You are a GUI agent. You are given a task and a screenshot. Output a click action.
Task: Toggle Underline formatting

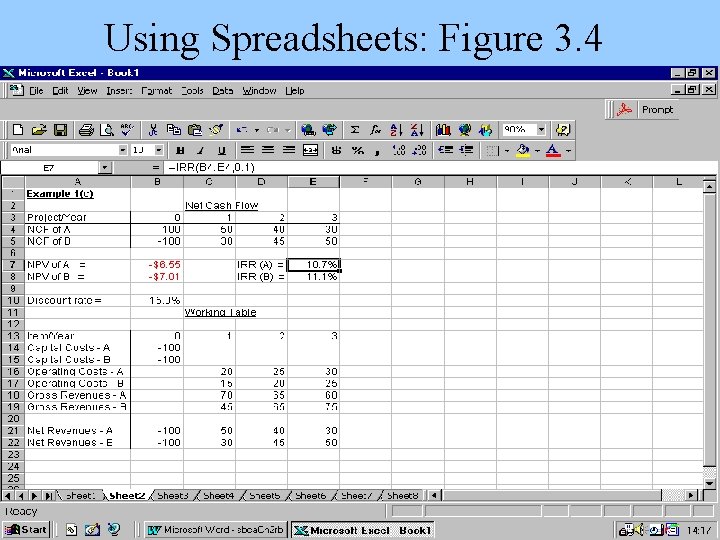tap(222, 150)
